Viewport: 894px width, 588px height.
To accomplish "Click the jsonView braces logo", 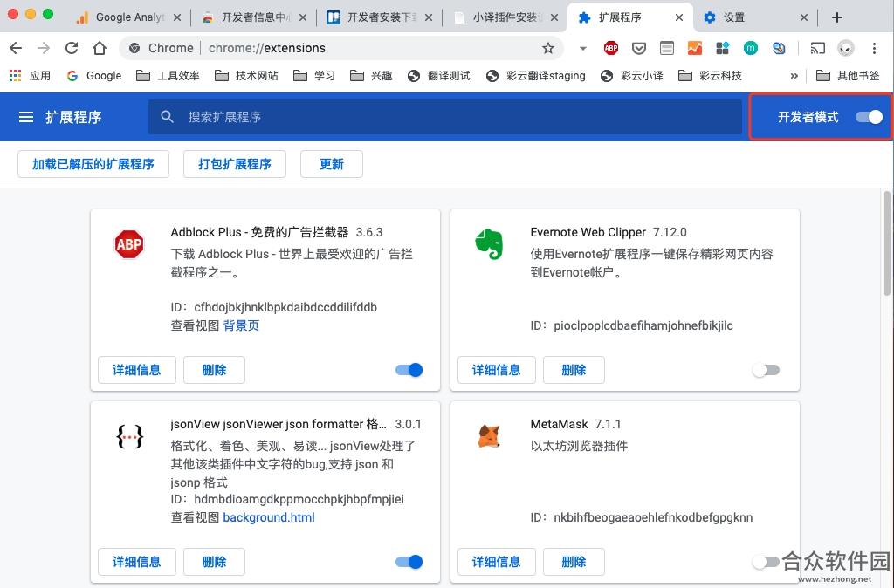I will click(129, 436).
